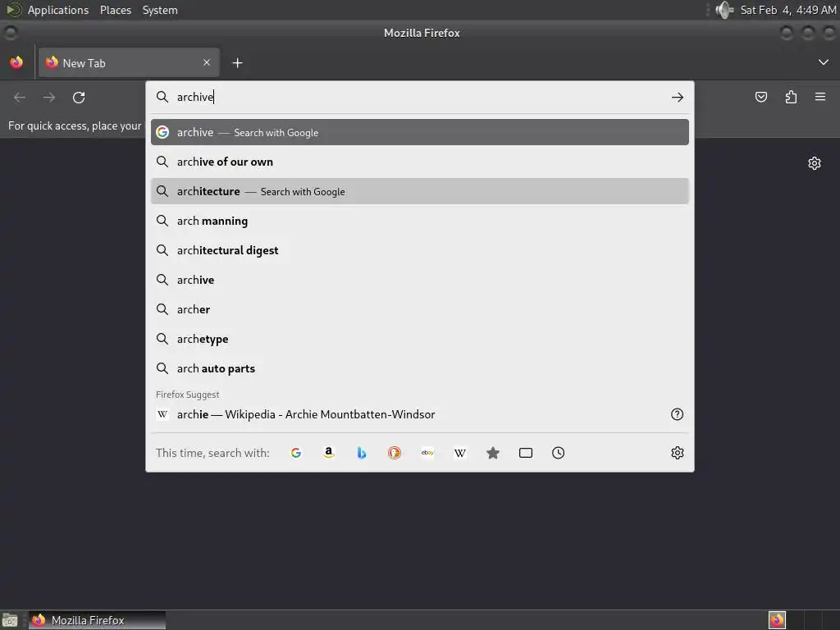Choose 'archer' suggestion
Viewport: 840px width, 630px height.
coord(420,309)
